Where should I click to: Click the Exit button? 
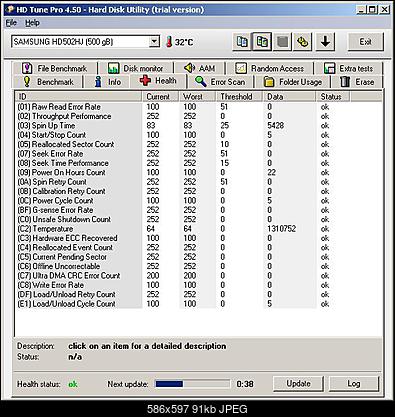[x=365, y=42]
